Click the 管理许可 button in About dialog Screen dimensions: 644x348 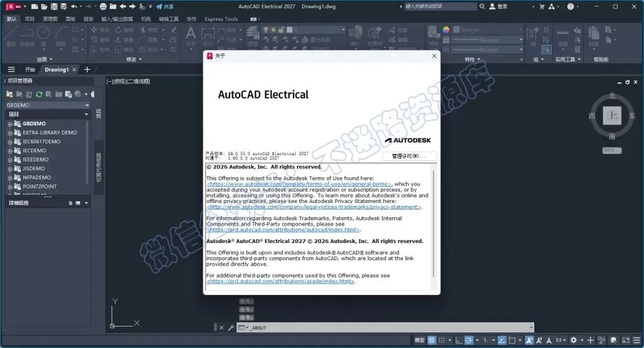pyautogui.click(x=409, y=156)
